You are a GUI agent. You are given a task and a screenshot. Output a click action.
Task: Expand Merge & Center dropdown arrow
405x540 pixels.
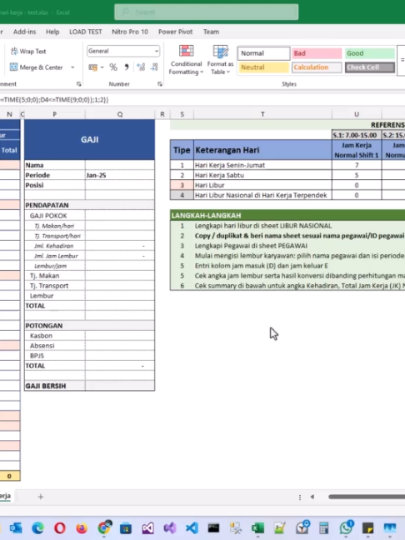pyautogui.click(x=73, y=67)
